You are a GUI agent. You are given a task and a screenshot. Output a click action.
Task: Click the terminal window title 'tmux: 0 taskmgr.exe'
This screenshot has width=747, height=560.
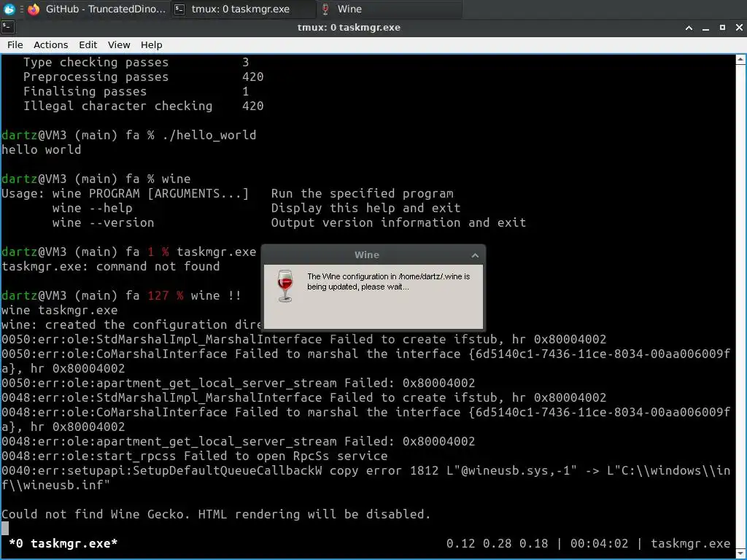pyautogui.click(x=349, y=28)
